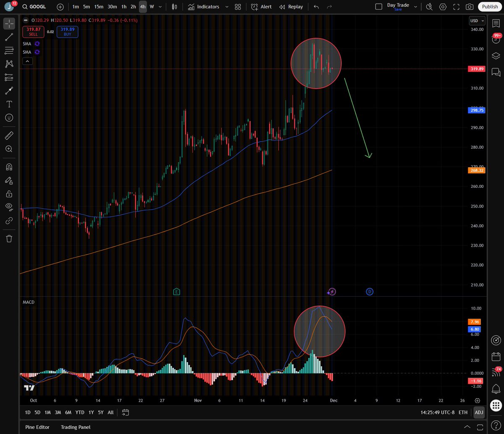Open the Trading Panel tab
Image resolution: width=504 pixels, height=434 pixels.
tap(75, 427)
